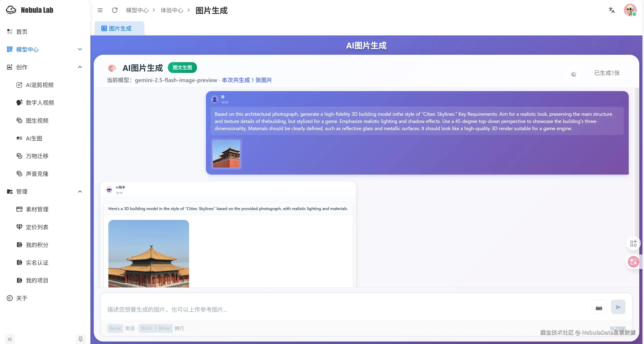The height and width of the screenshot is (344, 644).
Task: Click the camera upload image icon
Action: coord(599,308)
